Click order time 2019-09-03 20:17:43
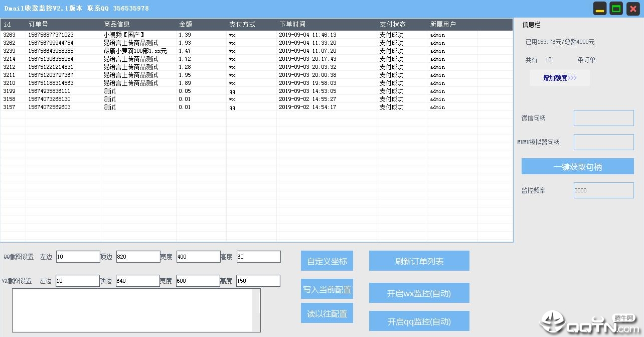Image resolution: width=644 pixels, height=337 pixels. pos(307,59)
